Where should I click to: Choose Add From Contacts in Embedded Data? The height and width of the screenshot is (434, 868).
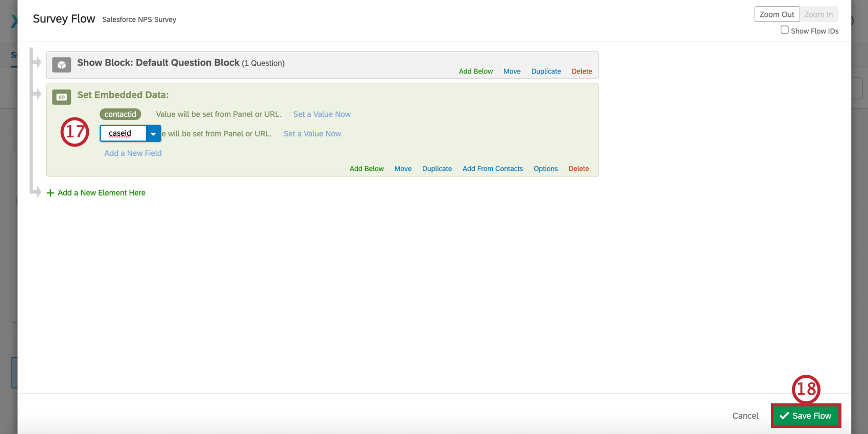point(493,168)
